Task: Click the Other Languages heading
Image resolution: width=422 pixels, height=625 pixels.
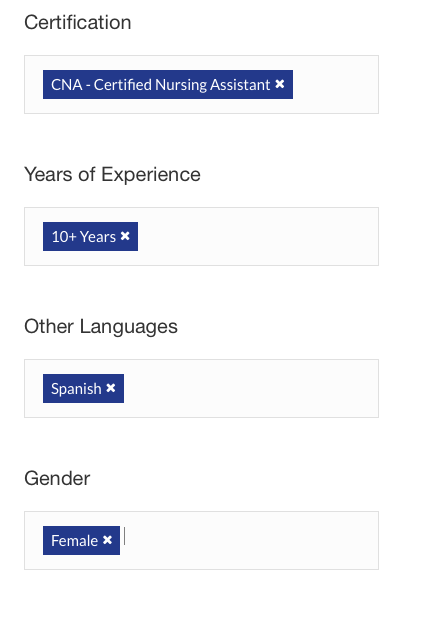Action: click(x=101, y=327)
